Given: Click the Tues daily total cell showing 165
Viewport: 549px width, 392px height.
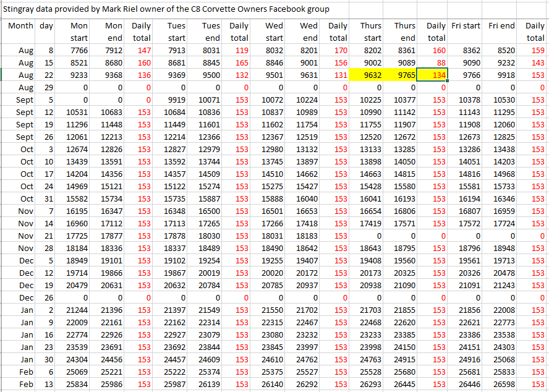Looking at the screenshot, I should pyautogui.click(x=239, y=62).
